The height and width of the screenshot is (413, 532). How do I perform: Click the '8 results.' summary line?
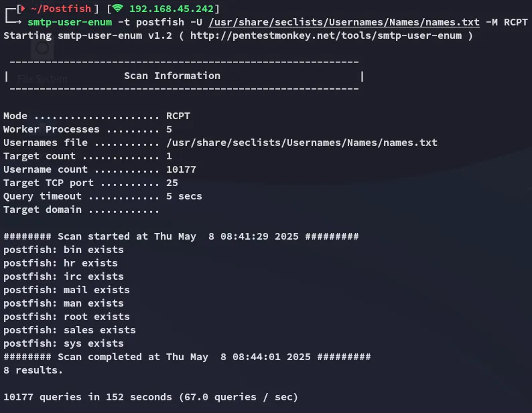pyautogui.click(x=34, y=370)
